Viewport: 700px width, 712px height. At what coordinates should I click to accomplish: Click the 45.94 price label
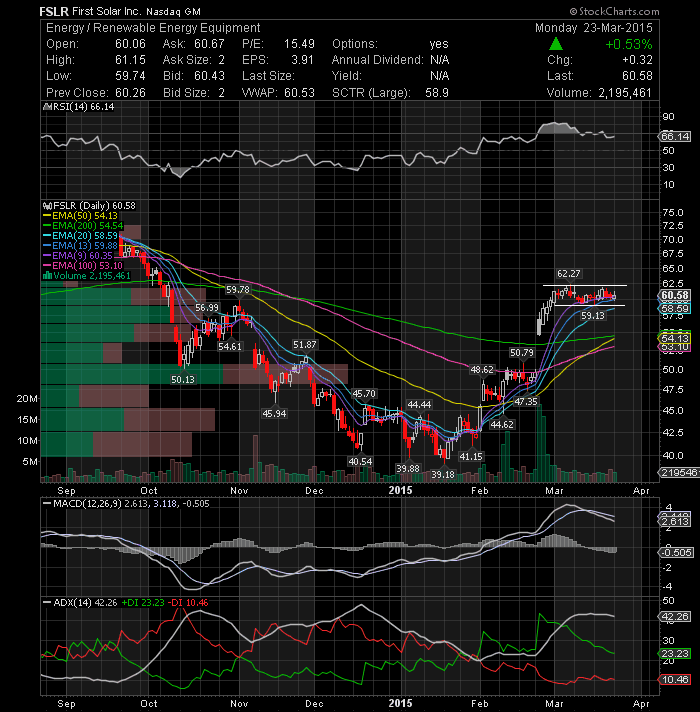point(274,414)
